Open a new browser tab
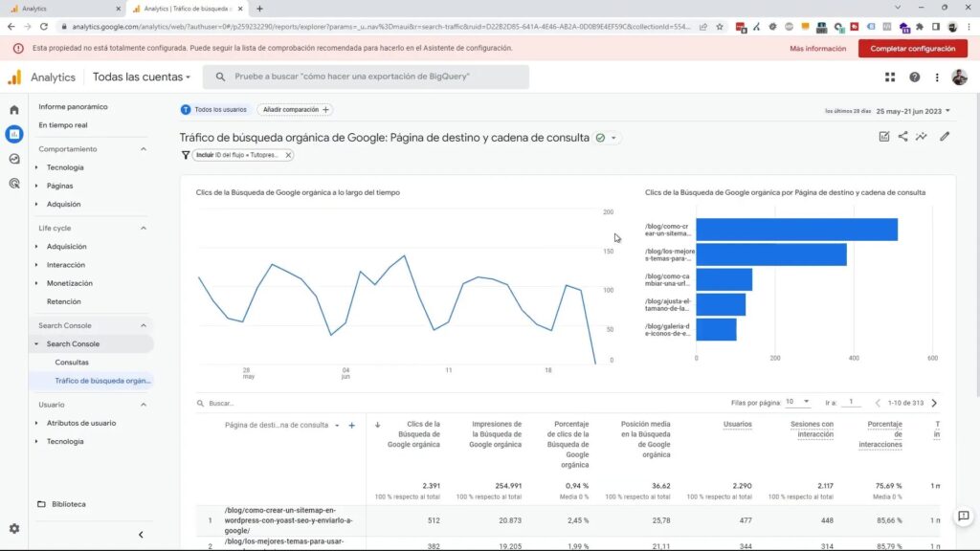The height and width of the screenshot is (551, 980). (x=259, y=9)
